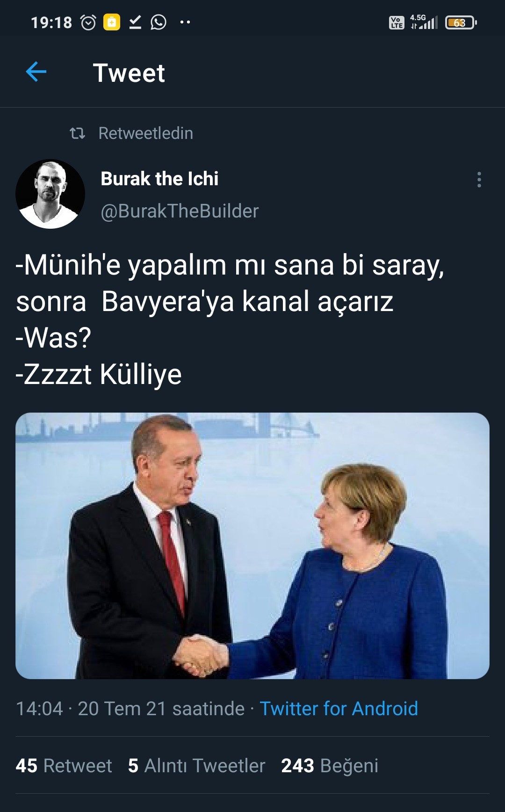The width and height of the screenshot is (505, 812).
Task: Open the @BurakTheBuilder handle
Action: click(180, 211)
